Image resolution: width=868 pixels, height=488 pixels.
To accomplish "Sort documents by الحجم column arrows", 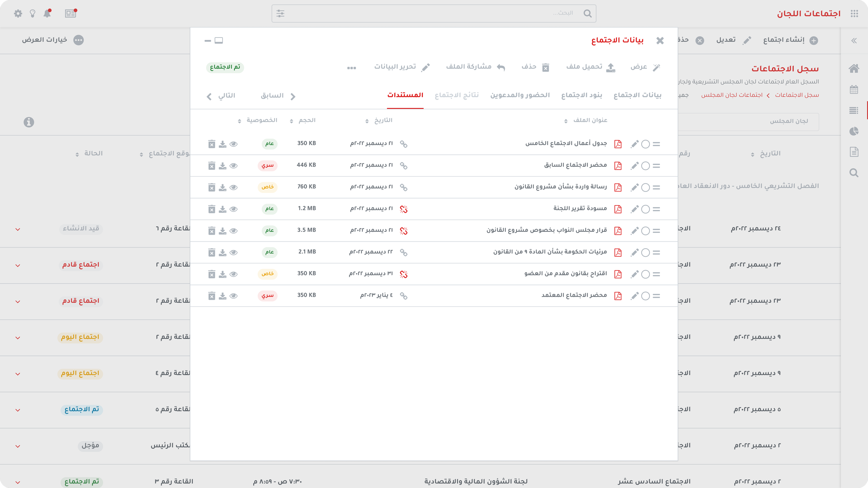I will tap(291, 121).
